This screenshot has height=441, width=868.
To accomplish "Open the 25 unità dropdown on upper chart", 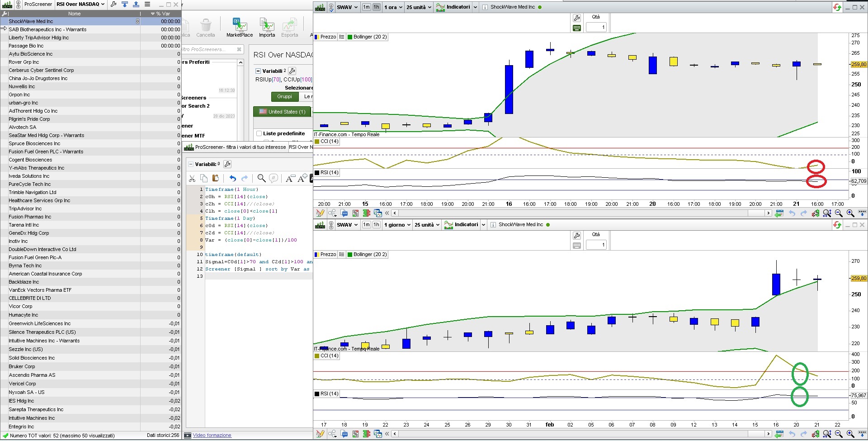I will 419,7.
